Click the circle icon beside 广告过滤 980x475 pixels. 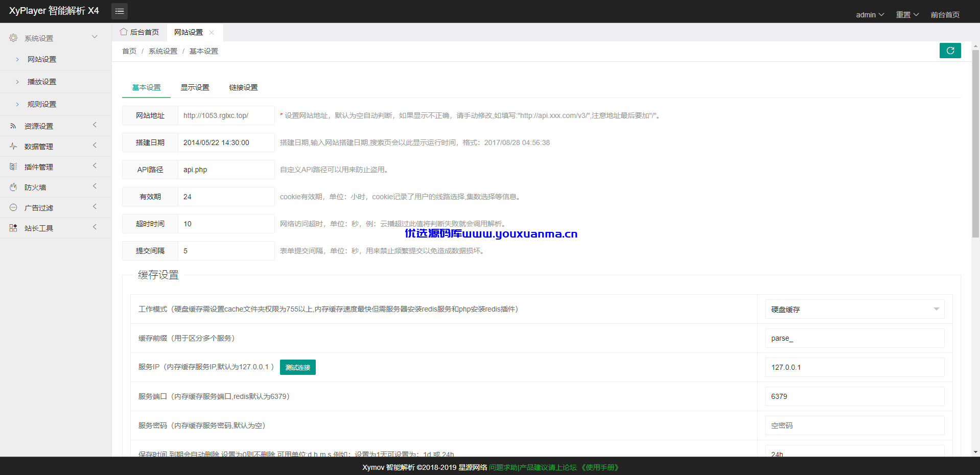click(13, 208)
